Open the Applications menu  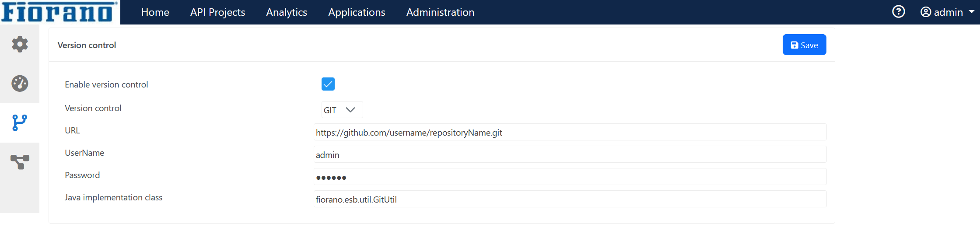[x=357, y=12]
